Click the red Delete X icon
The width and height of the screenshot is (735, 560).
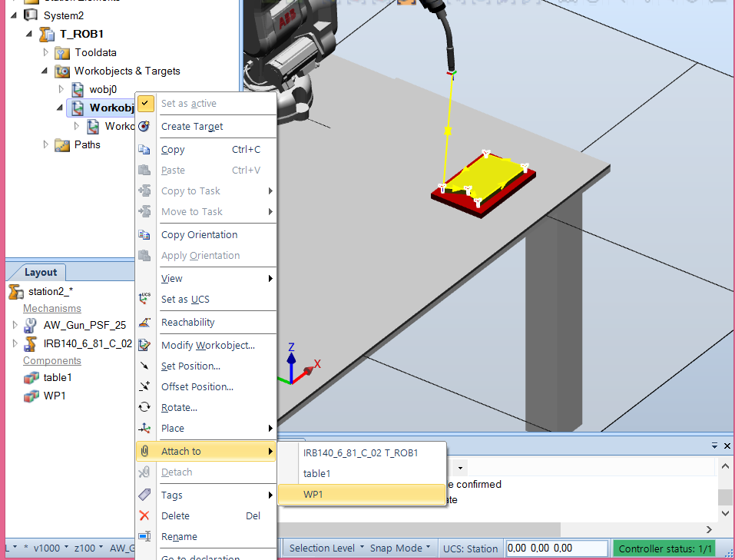145,516
